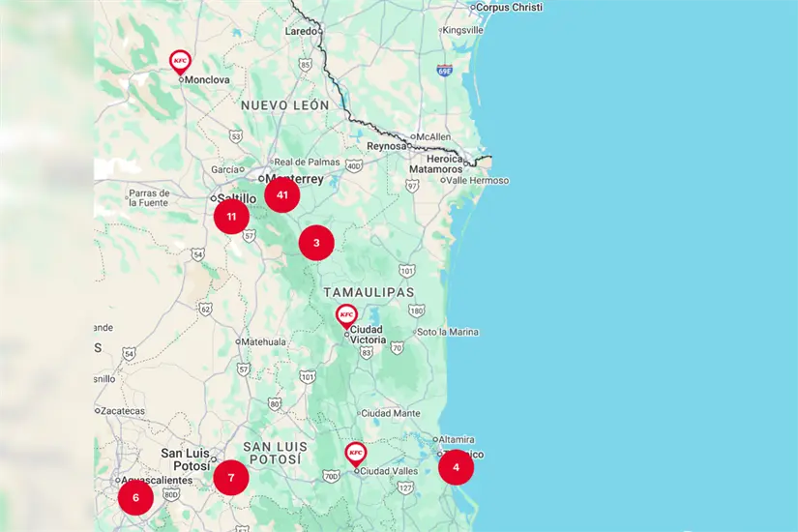The image size is (798, 532).
Task: Open the cluster marked 4 near Tampico
Action: click(456, 468)
